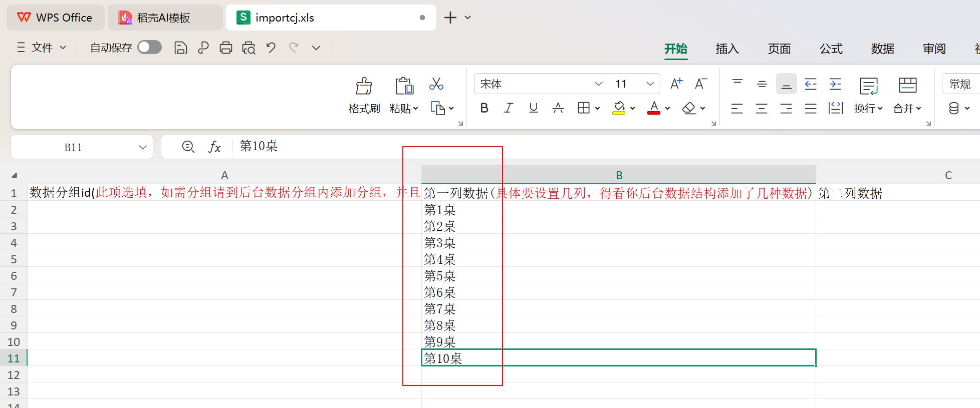
Task: Click the Save icon in quick toolbar
Action: pyautogui.click(x=180, y=48)
